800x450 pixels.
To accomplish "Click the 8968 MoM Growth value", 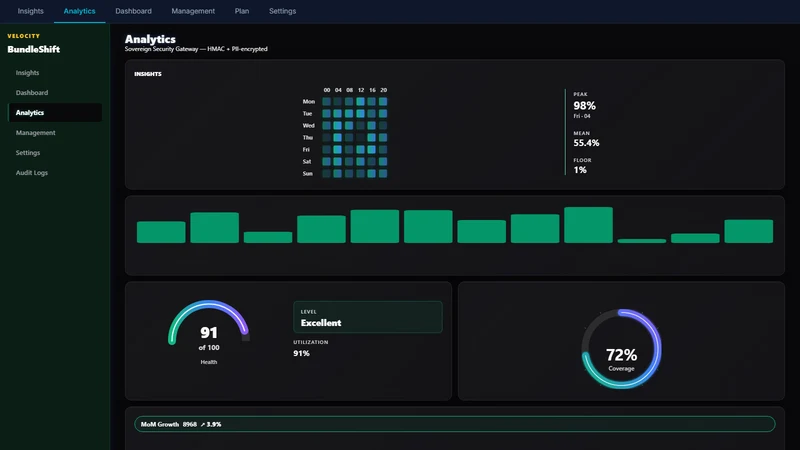I will point(190,424).
